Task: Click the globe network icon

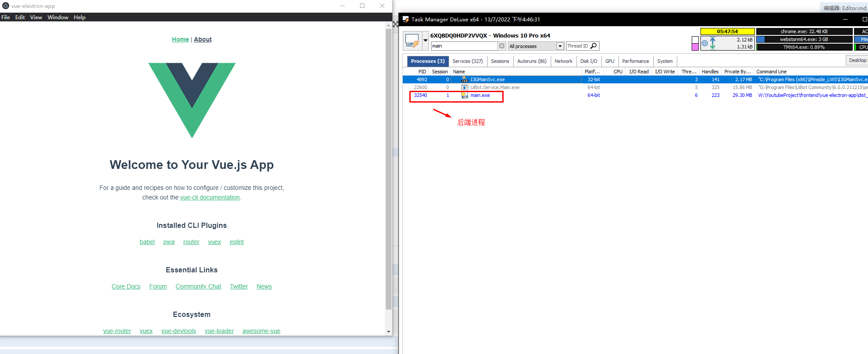Action: (705, 43)
